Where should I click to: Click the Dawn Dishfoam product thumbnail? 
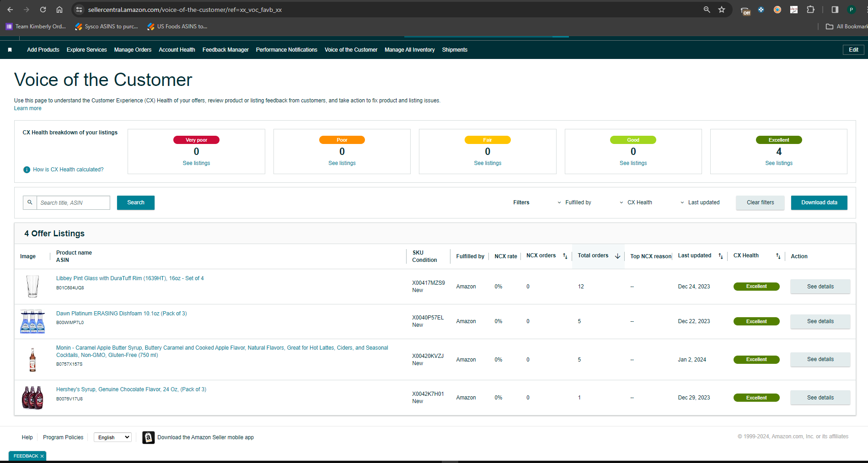tap(32, 322)
